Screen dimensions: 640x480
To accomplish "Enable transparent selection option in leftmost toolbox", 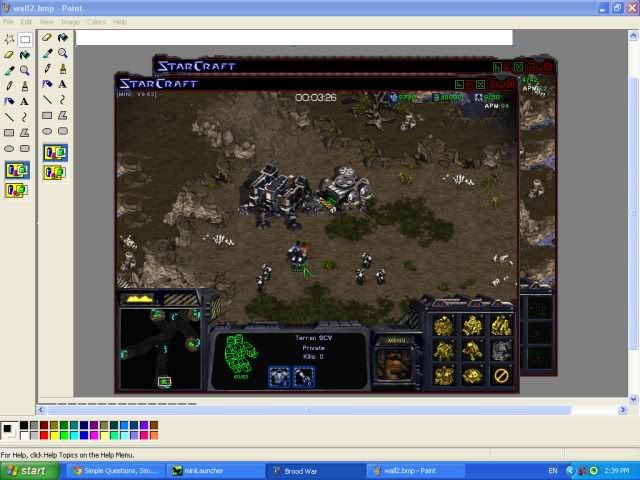I will coord(17,188).
